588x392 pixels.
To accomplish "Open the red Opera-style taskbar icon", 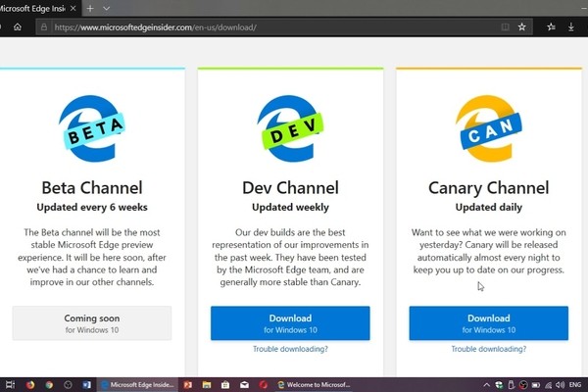I will pyautogui.click(x=264, y=385).
